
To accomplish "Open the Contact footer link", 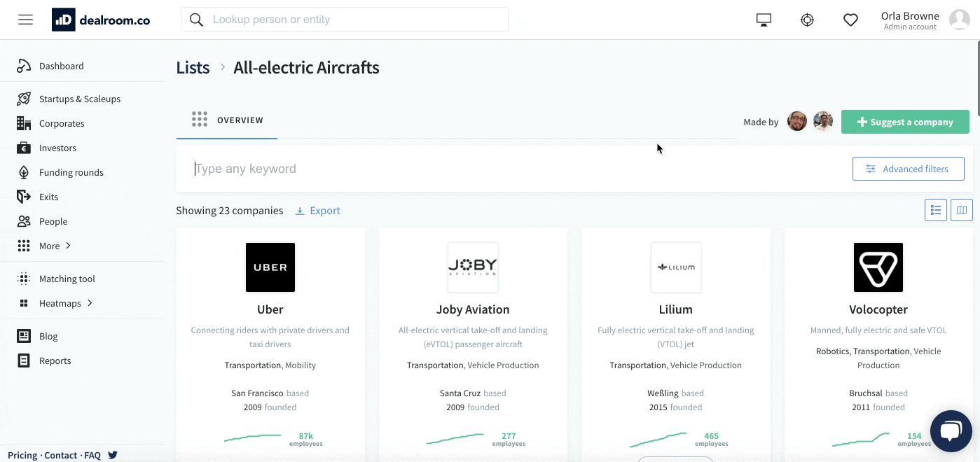I will coord(61,455).
